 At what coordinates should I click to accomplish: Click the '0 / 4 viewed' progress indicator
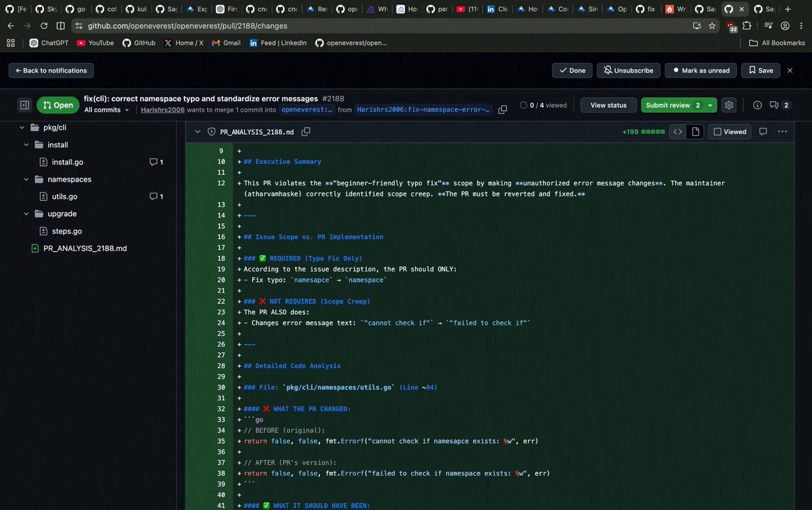coord(543,105)
